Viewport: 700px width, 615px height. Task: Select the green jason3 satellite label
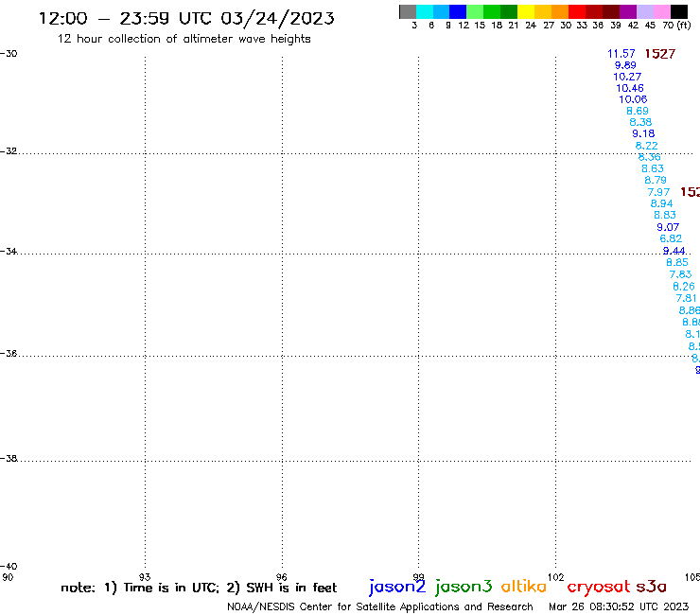(464, 587)
